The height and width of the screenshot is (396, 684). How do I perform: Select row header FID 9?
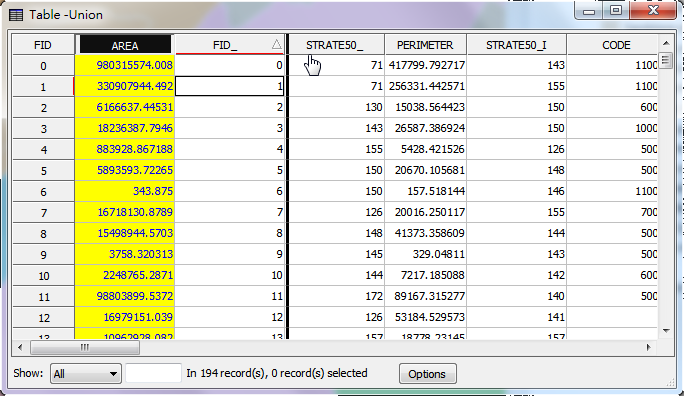pos(43,254)
